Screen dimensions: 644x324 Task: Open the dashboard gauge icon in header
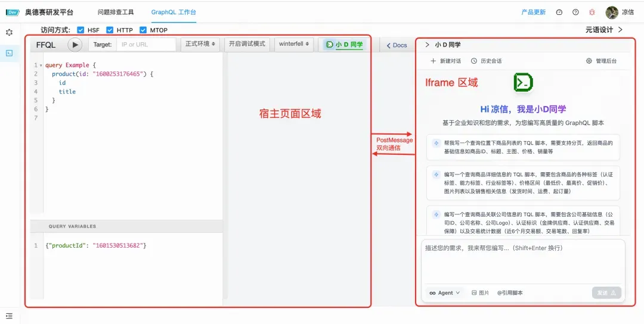click(559, 13)
